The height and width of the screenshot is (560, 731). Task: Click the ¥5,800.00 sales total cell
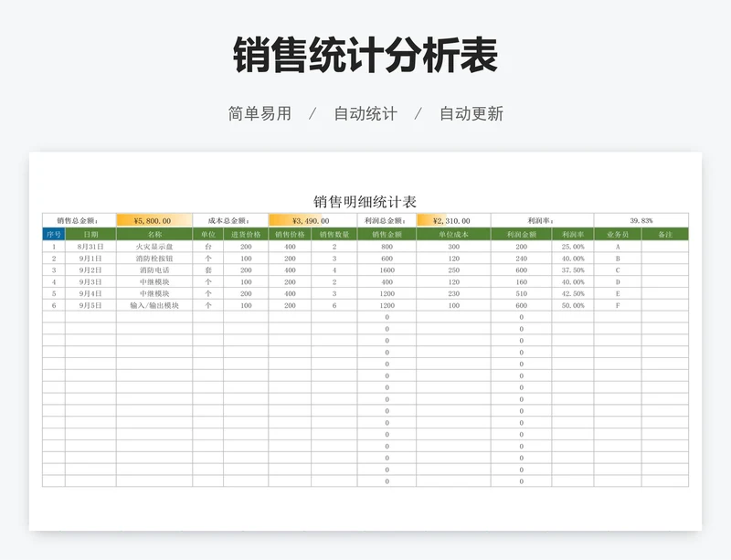154,220
